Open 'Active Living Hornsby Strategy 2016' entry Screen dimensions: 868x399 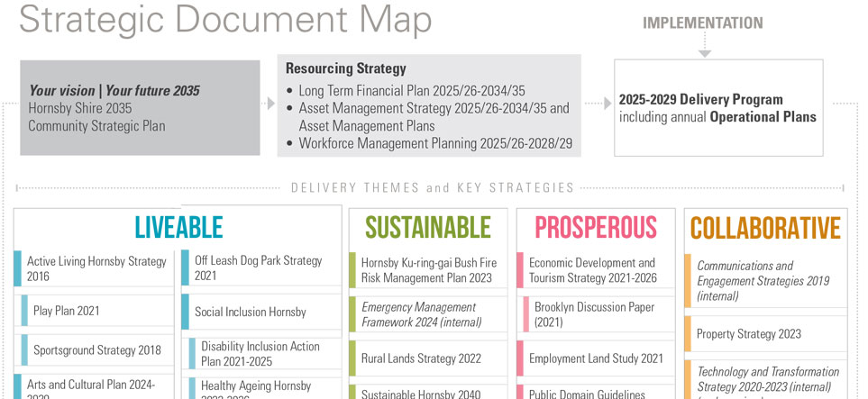[94, 268]
